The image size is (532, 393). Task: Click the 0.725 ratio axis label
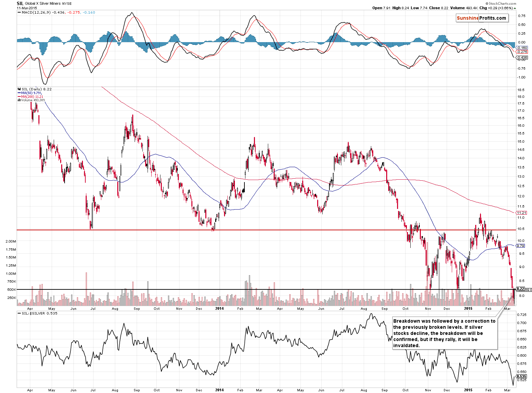click(522, 315)
